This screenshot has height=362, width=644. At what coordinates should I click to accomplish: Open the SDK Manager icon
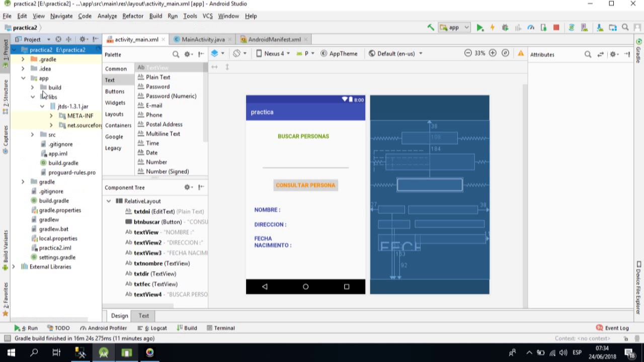tap(600, 28)
